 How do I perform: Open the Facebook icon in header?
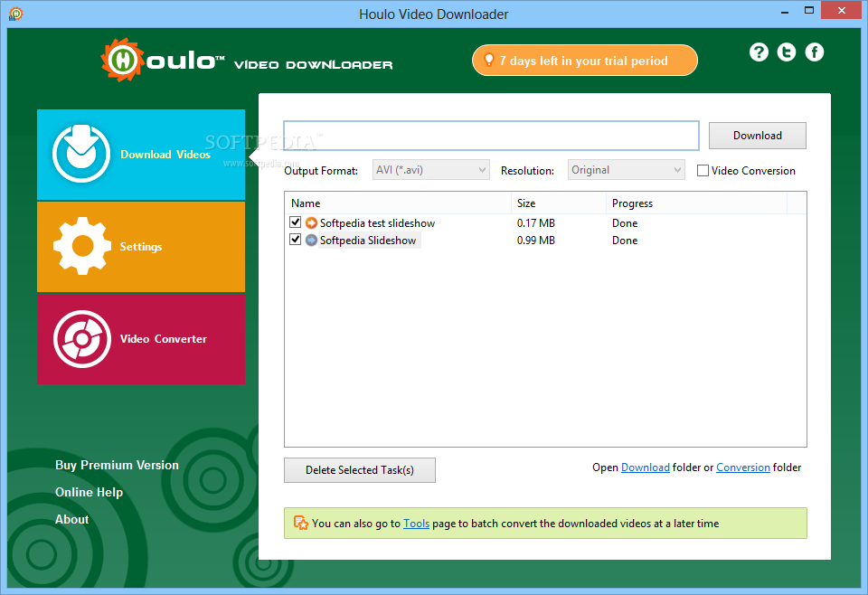[815, 52]
